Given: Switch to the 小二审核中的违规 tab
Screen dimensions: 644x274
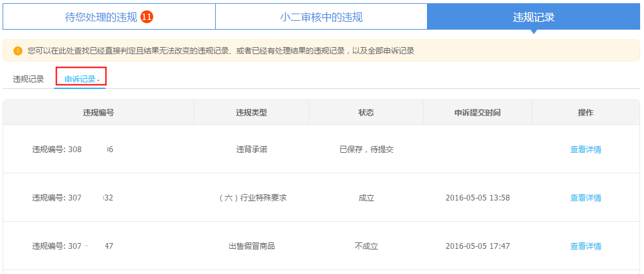Looking at the screenshot, I should tap(321, 17).
